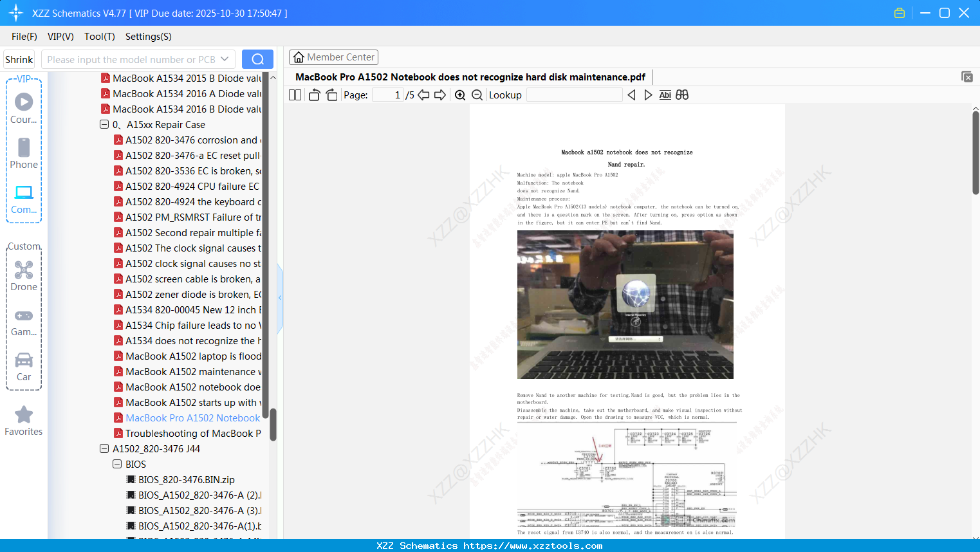Open the Courses category in sidebar

[24, 108]
